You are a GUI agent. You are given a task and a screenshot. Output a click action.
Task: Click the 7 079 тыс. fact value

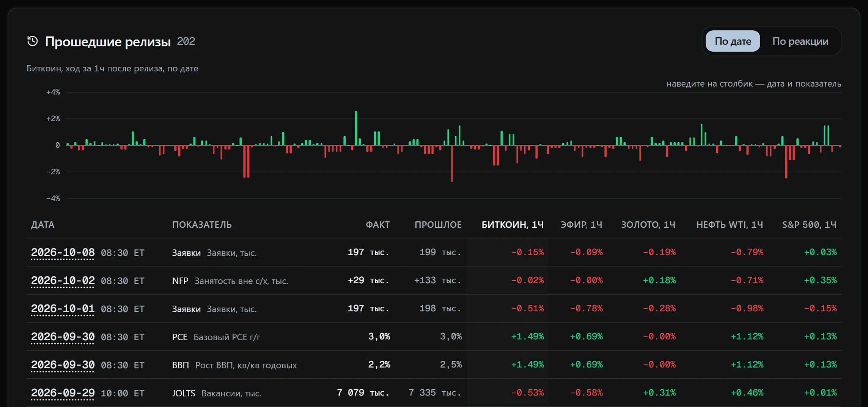[x=363, y=393]
